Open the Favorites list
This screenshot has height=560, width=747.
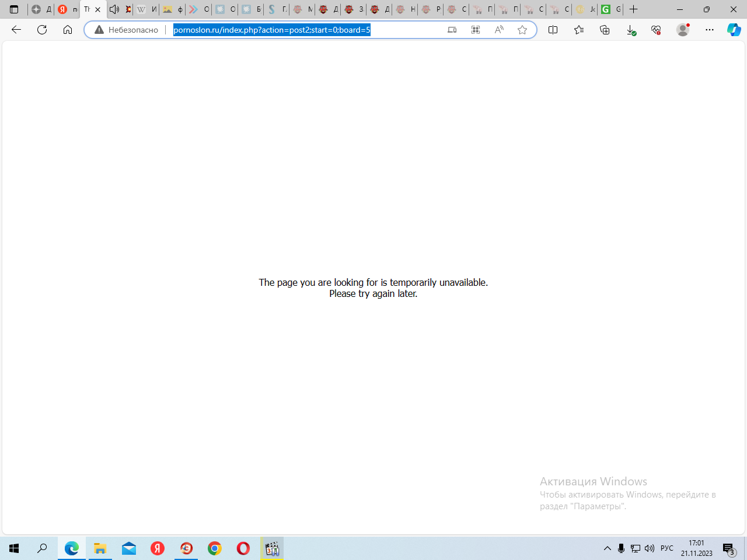579,30
